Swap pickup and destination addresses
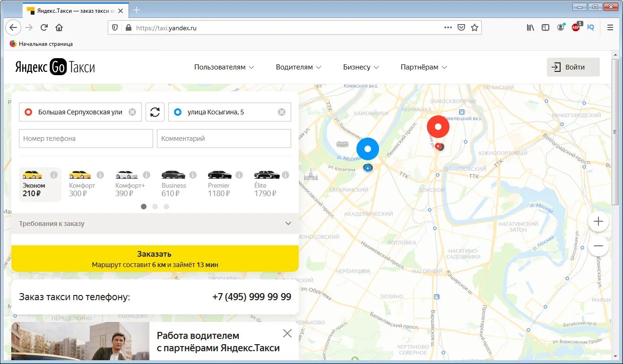The image size is (623, 364). tap(155, 112)
